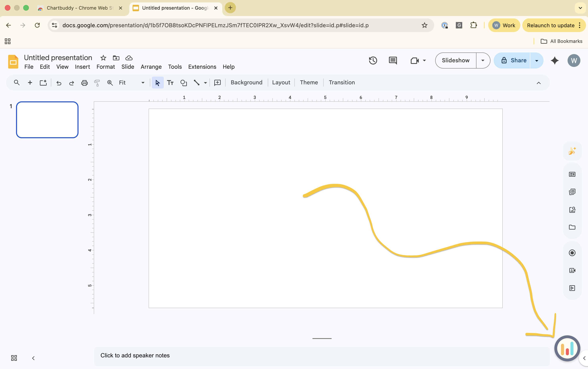Viewport: 588px width, 369px height.
Task: Open version history via the clock icon
Action: [x=373, y=60]
